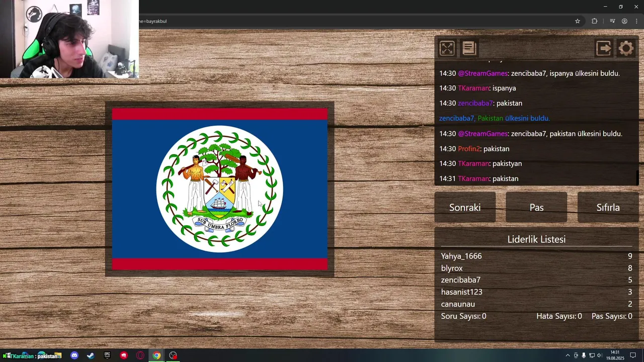Click TKaraman's ispanya chat message

coord(477,88)
